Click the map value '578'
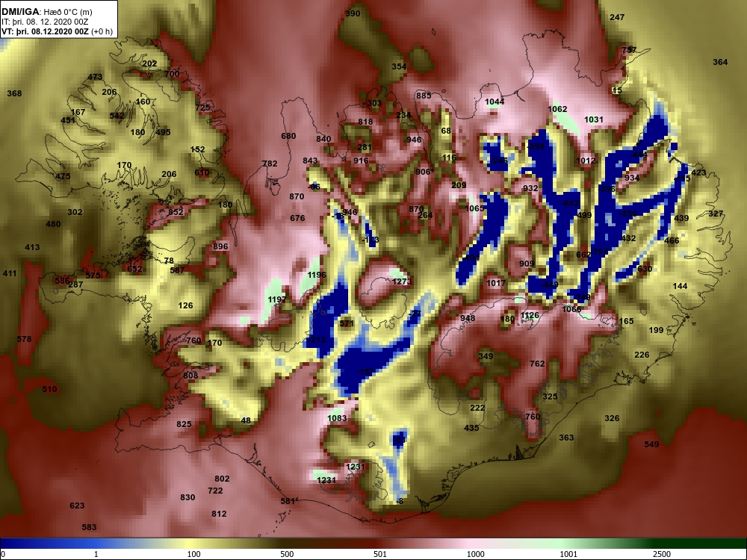Image resolution: width=747 pixels, height=560 pixels. point(25,339)
